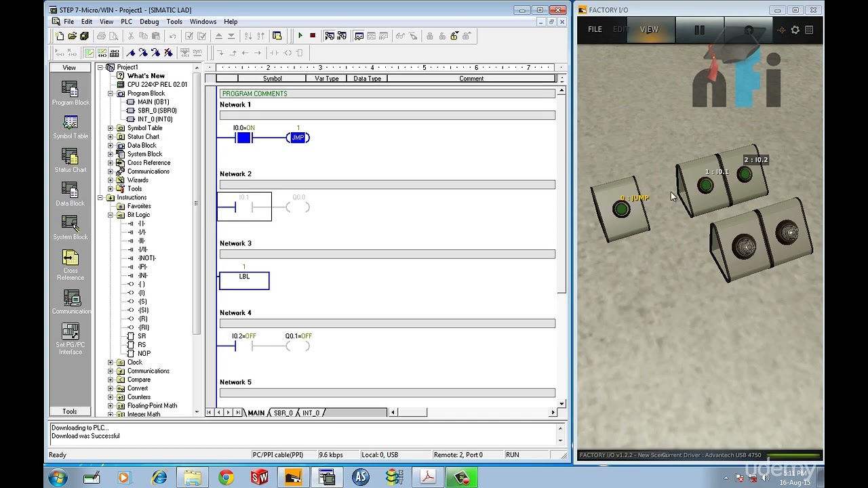
Task: Expand the Symbol Table tree node
Action: [111, 128]
